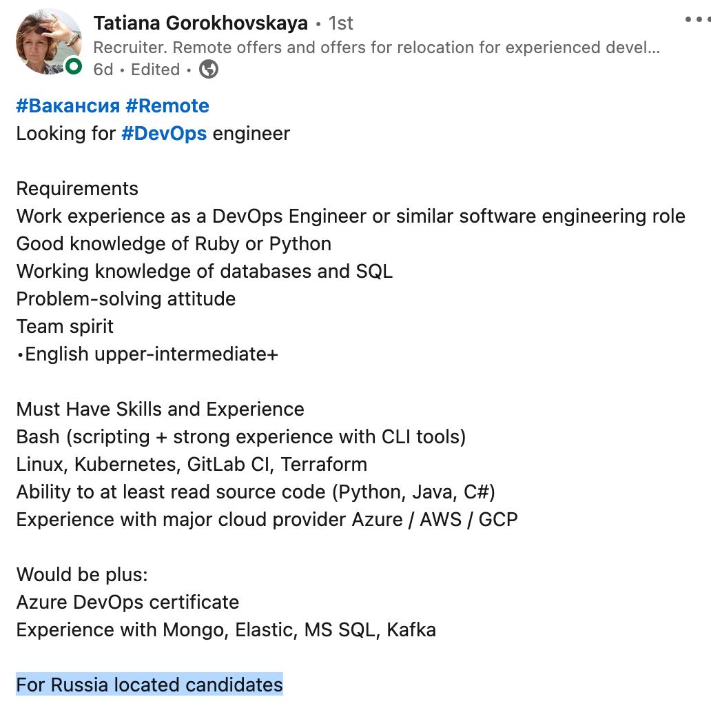
Task: Click the "1st" connection degree label
Action: coord(340,23)
